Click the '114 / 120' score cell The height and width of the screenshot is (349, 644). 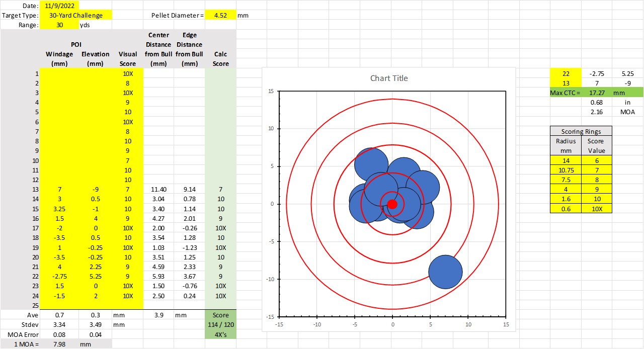pos(220,325)
